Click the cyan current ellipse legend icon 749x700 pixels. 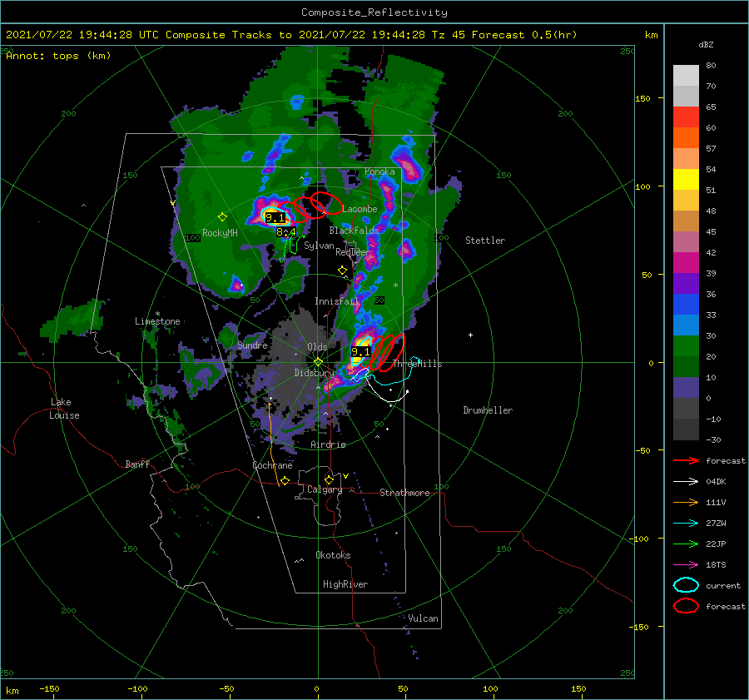[686, 585]
